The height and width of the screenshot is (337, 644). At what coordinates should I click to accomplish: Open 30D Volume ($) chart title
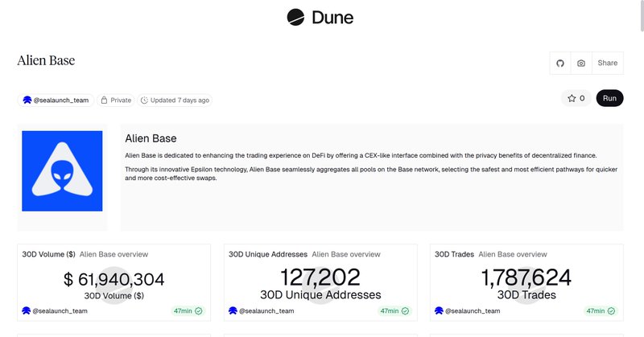click(x=48, y=254)
